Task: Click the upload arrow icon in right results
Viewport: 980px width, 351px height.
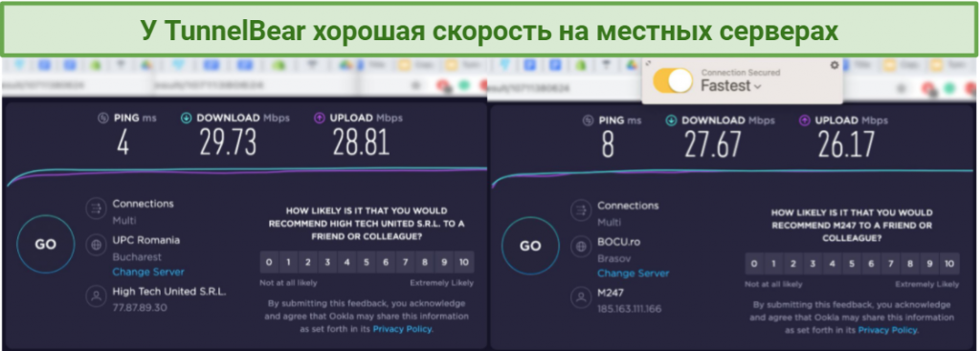Action: (804, 121)
